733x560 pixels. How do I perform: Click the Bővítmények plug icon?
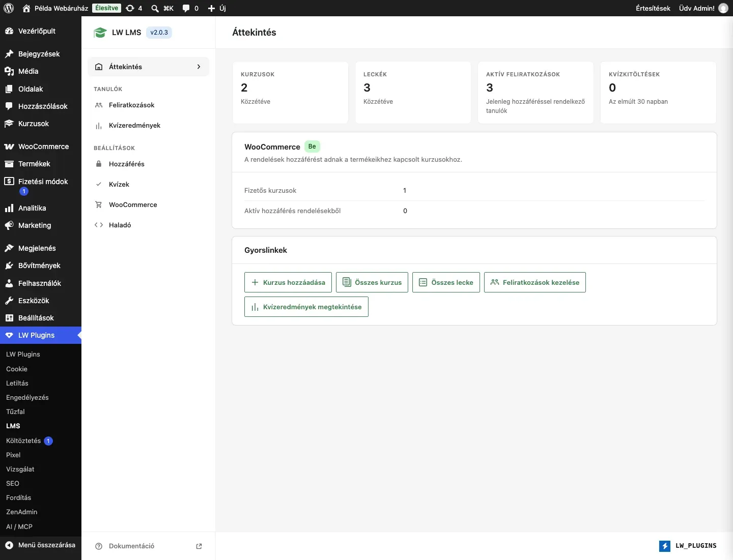(x=9, y=266)
